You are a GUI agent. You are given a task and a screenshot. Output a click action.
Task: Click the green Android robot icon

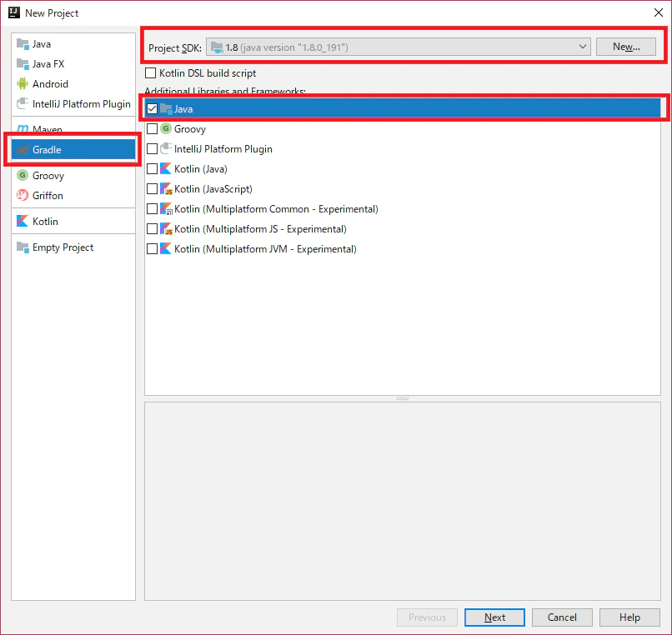point(23,83)
